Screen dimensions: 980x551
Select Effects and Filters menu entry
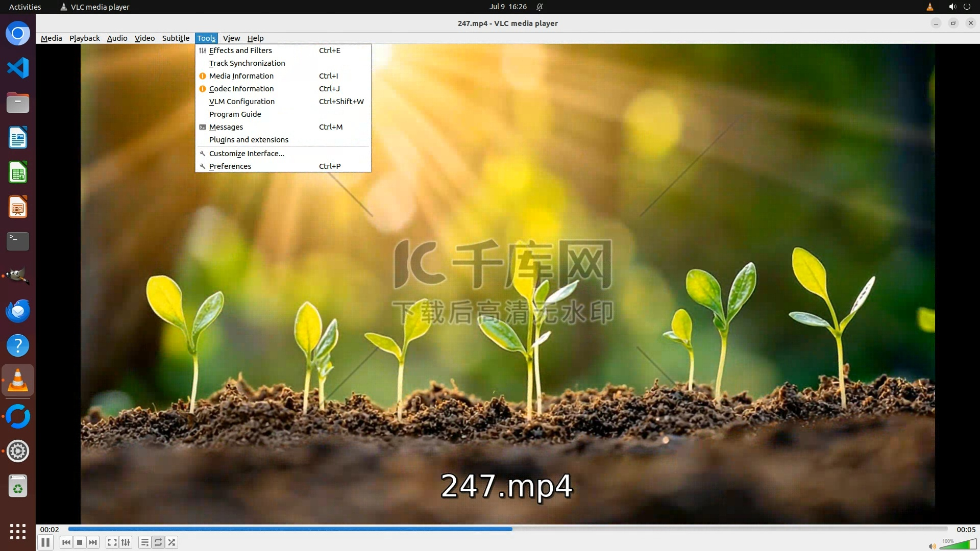(240, 51)
